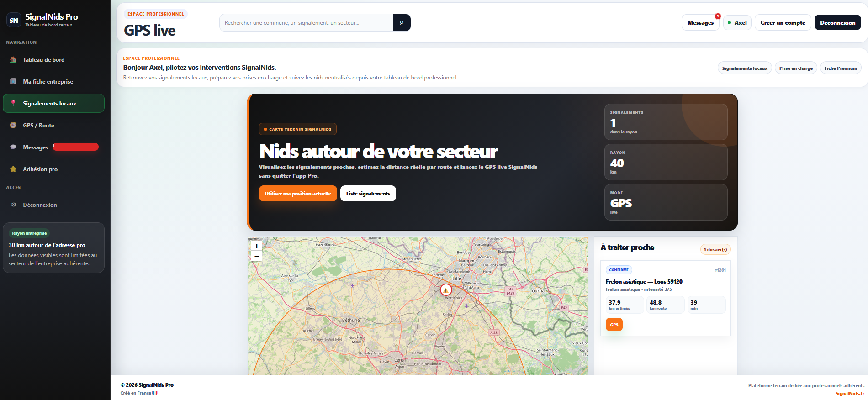Click the Signalements locaux pill button
This screenshot has height=400, width=868.
pyautogui.click(x=745, y=68)
